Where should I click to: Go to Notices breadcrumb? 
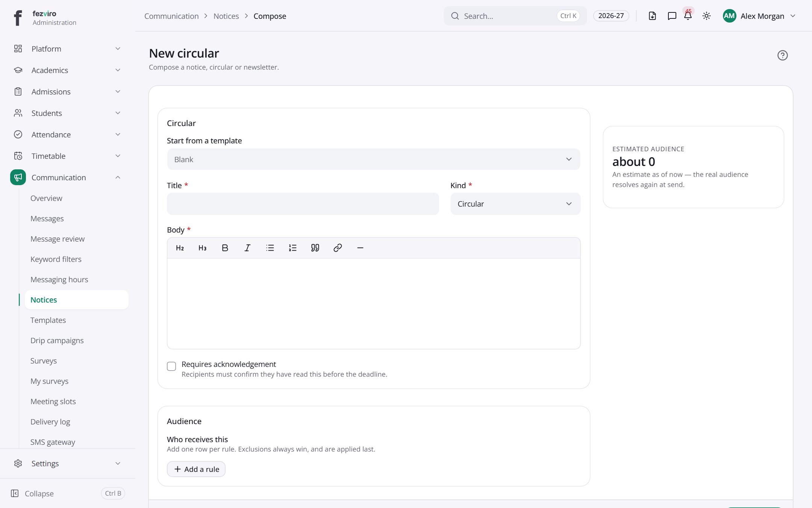(x=226, y=16)
